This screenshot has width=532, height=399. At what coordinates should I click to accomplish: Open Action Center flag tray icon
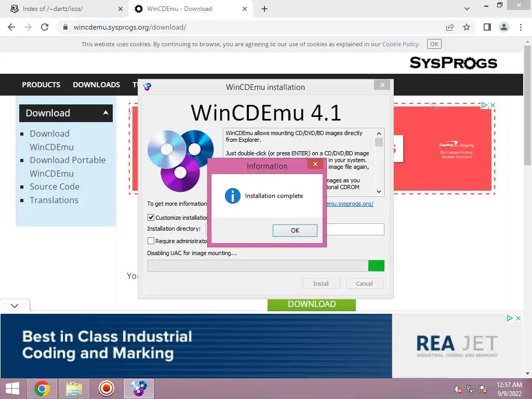click(483, 389)
